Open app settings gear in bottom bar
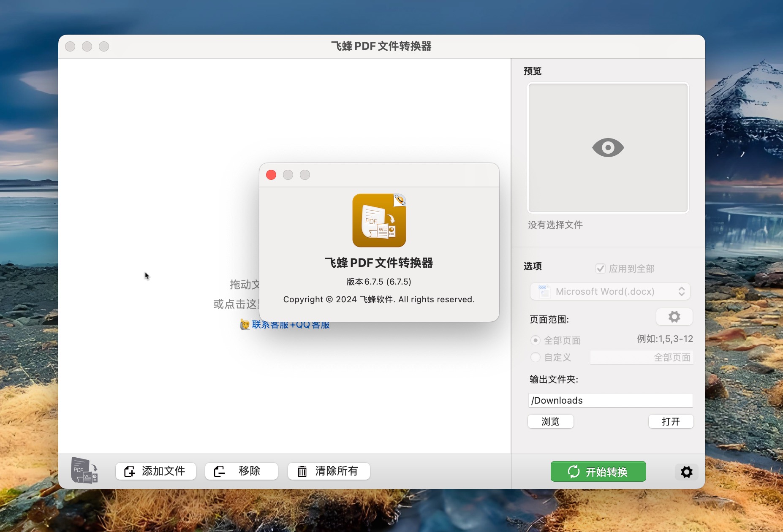Image resolution: width=783 pixels, height=532 pixels. tap(687, 472)
